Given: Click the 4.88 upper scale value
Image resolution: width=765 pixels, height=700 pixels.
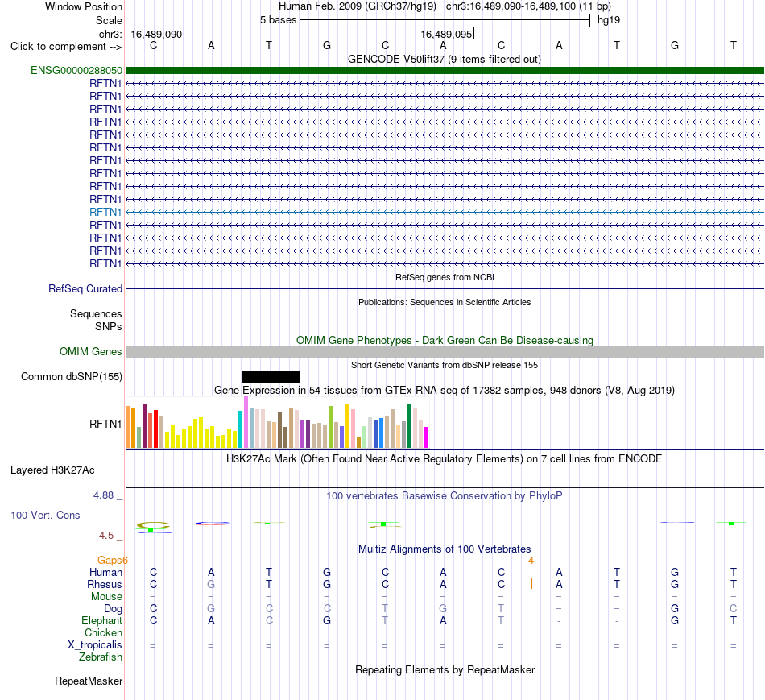Looking at the screenshot, I should point(103,495).
